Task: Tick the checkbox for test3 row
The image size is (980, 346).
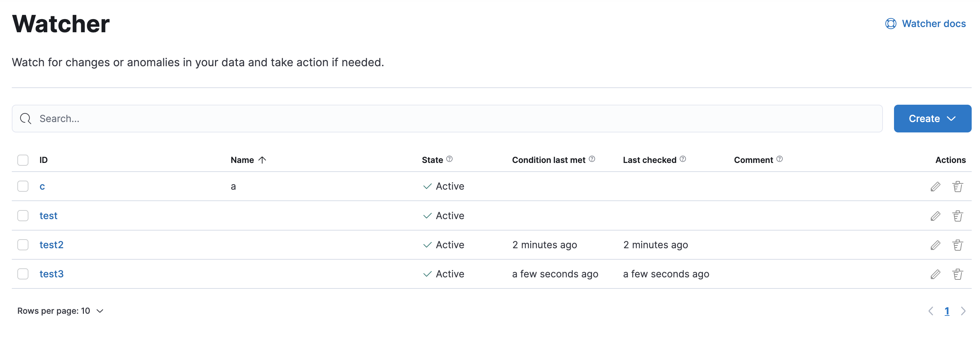Action: click(x=23, y=274)
